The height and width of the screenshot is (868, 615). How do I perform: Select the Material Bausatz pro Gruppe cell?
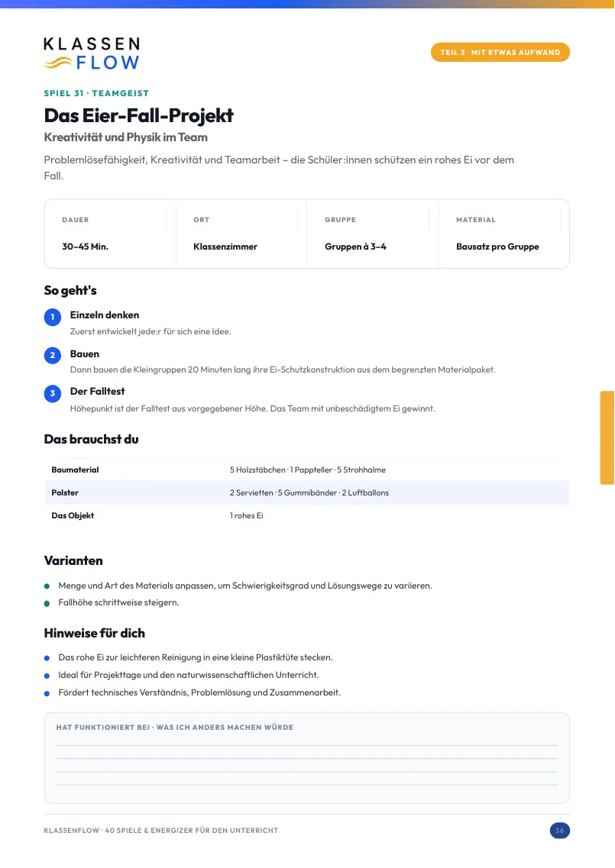503,234
